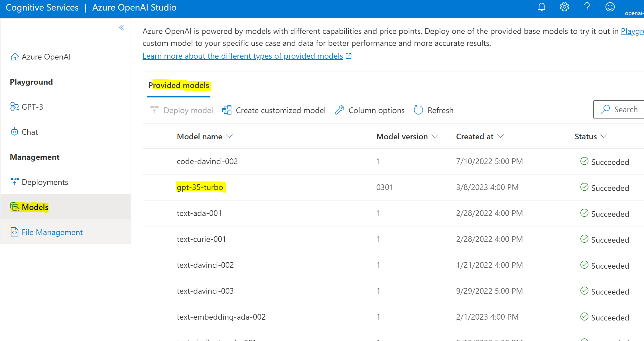Click the File Management document icon

pos(14,232)
